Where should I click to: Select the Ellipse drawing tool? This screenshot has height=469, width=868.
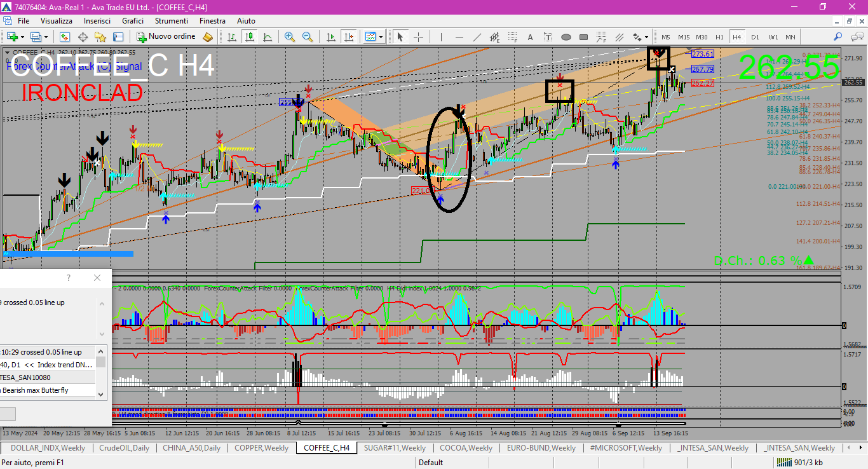pos(566,37)
